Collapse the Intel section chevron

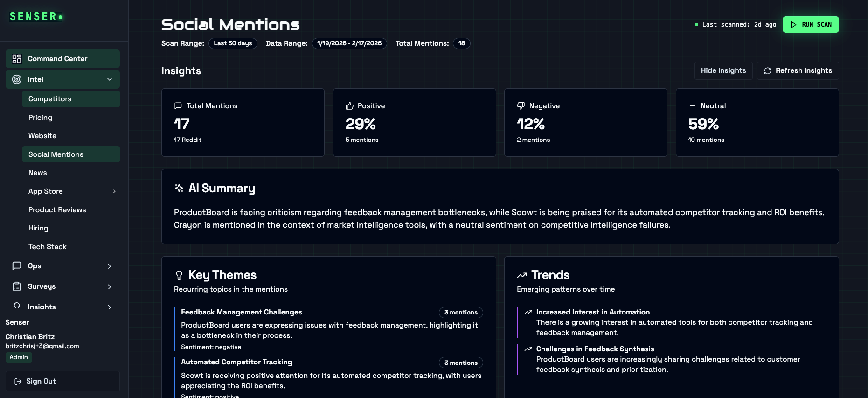(x=110, y=79)
